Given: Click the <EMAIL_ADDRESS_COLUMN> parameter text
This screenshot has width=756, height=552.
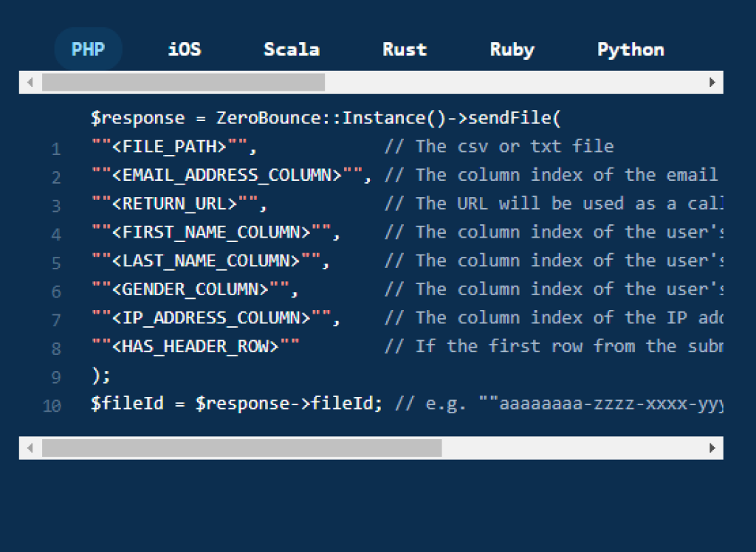Looking at the screenshot, I should point(227,175).
